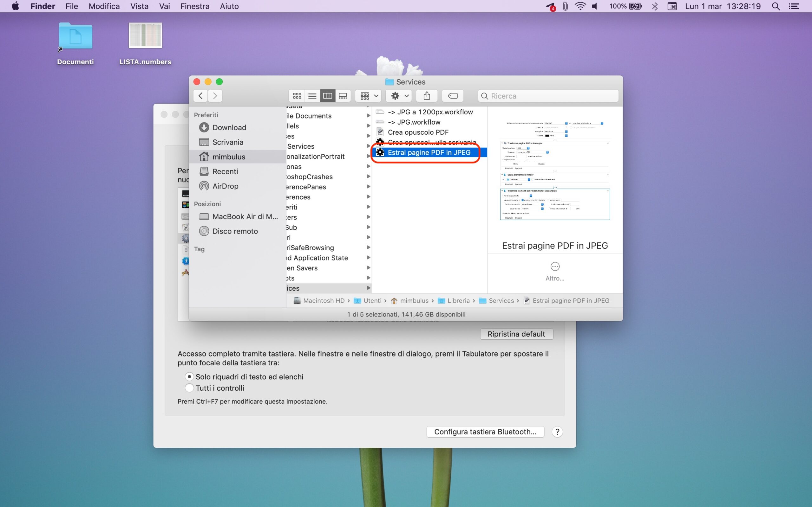
Task: Switch Finder to list view
Action: (x=312, y=96)
